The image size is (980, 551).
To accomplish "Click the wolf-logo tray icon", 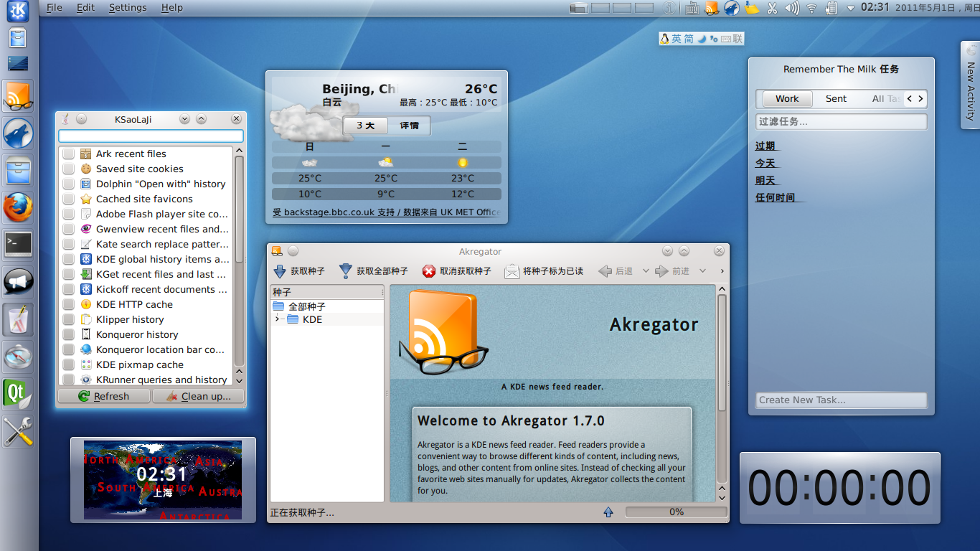I will click(x=732, y=8).
